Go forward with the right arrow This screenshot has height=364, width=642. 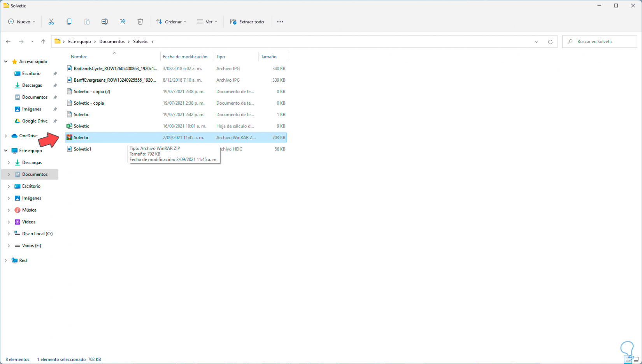tap(21, 42)
